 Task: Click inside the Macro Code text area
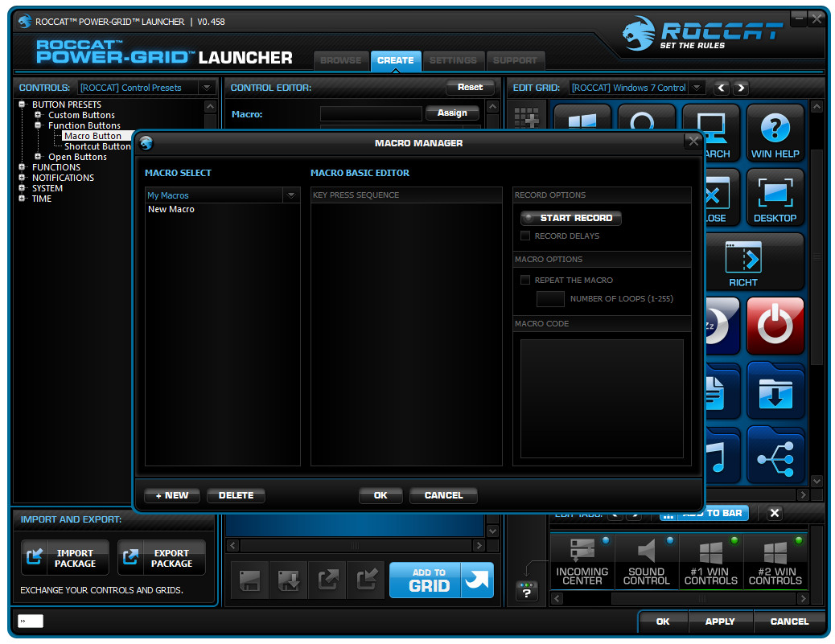pyautogui.click(x=602, y=399)
